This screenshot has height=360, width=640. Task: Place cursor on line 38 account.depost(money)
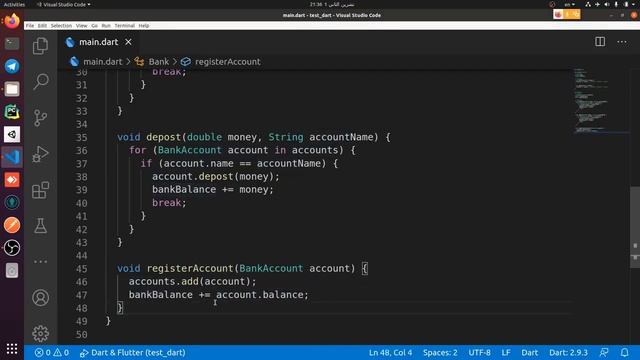point(216,176)
